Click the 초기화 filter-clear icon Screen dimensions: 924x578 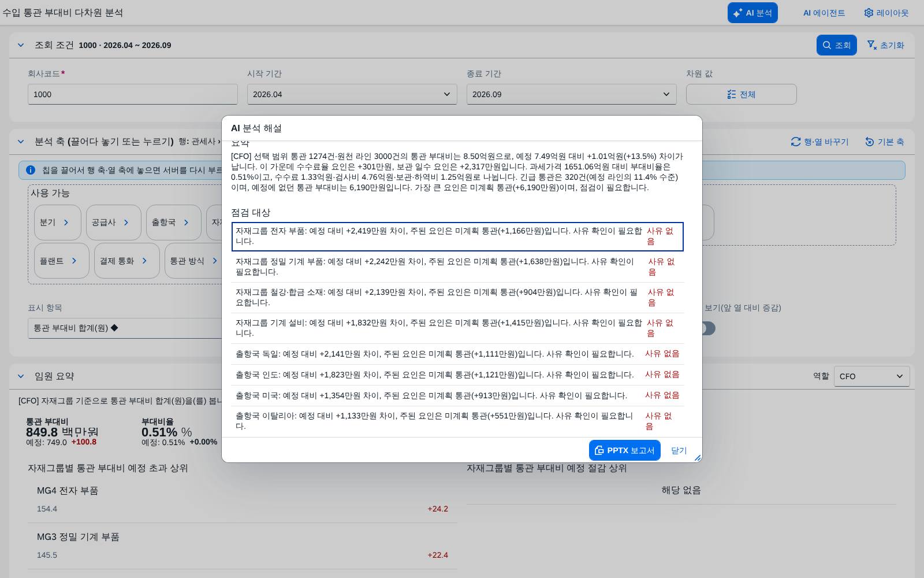click(x=872, y=45)
